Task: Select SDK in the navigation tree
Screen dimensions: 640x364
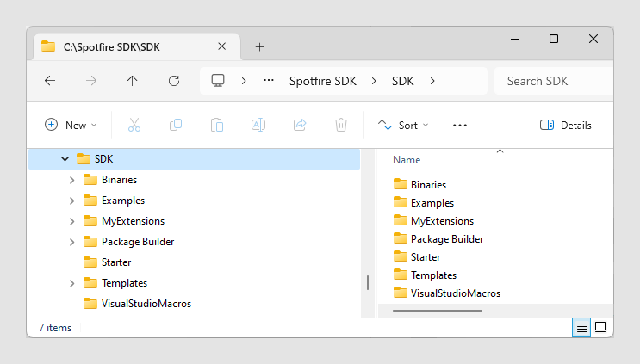Action: [x=195, y=159]
